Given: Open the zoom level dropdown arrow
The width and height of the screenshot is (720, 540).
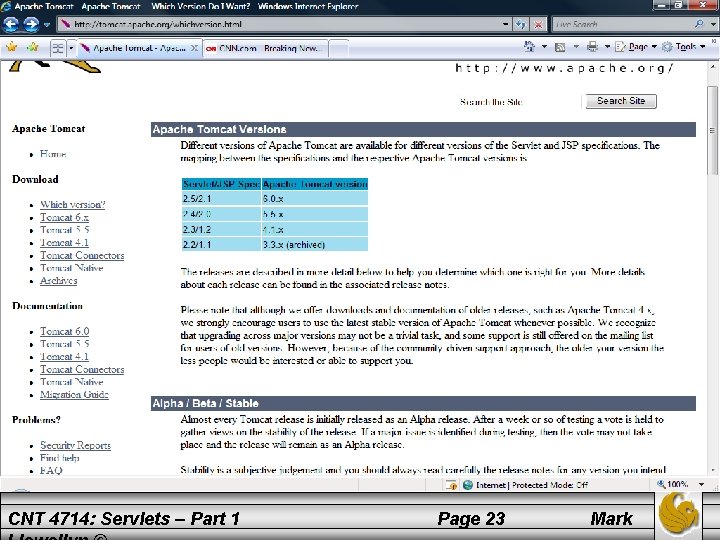Looking at the screenshot, I should tap(701, 484).
